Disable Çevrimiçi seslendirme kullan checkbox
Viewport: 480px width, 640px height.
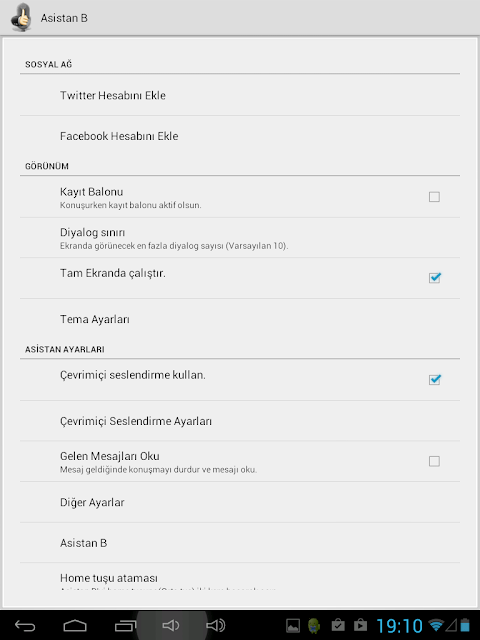434,380
